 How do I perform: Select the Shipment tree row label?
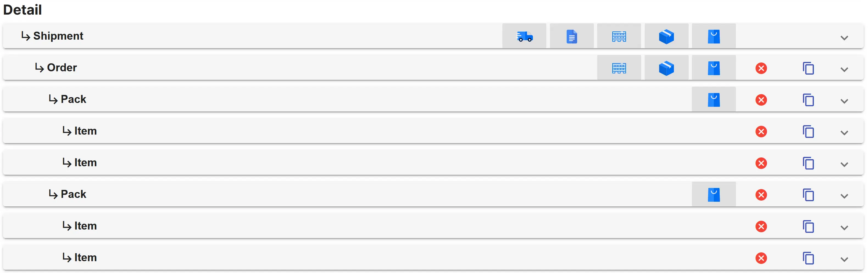(58, 36)
